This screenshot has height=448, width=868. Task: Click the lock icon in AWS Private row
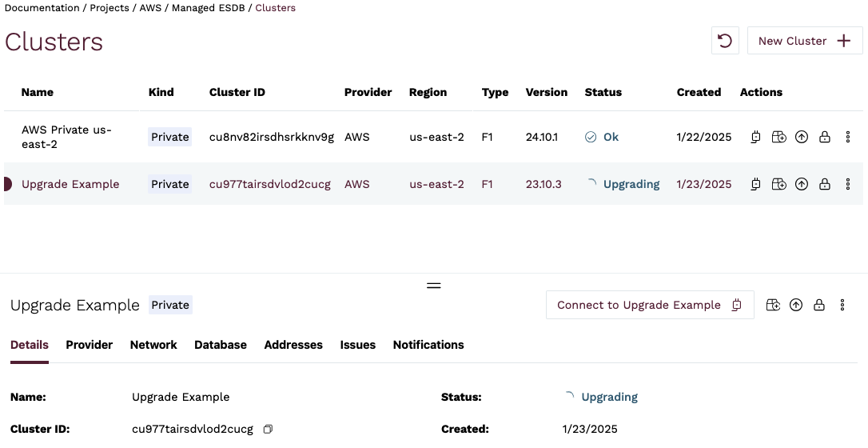(x=824, y=138)
